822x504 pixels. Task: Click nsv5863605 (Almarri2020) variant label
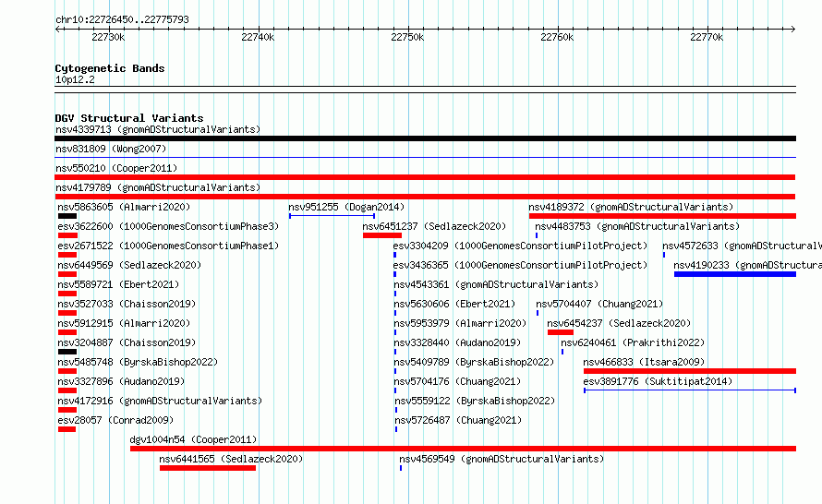pyautogui.click(x=124, y=207)
